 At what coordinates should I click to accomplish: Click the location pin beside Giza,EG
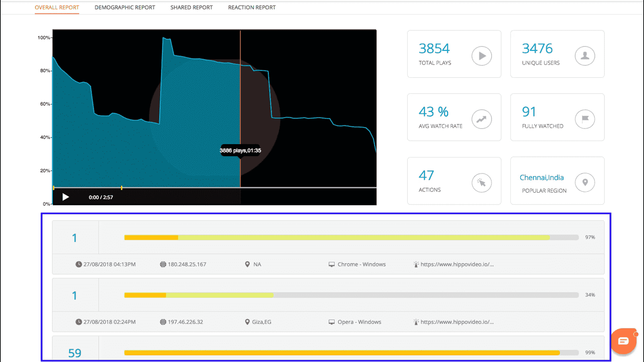pyautogui.click(x=247, y=322)
